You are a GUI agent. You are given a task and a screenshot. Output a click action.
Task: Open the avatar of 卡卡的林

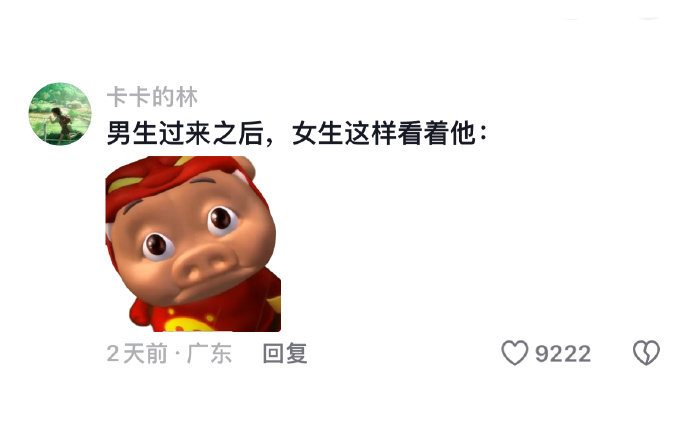tap(60, 114)
